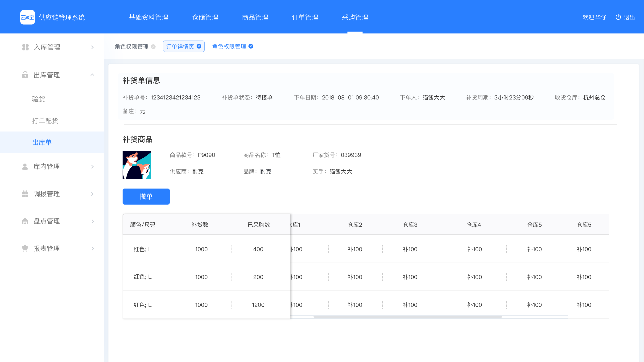This screenshot has height=362, width=644.
Task: Close the first 角色权限管理 tab
Action: (153, 46)
